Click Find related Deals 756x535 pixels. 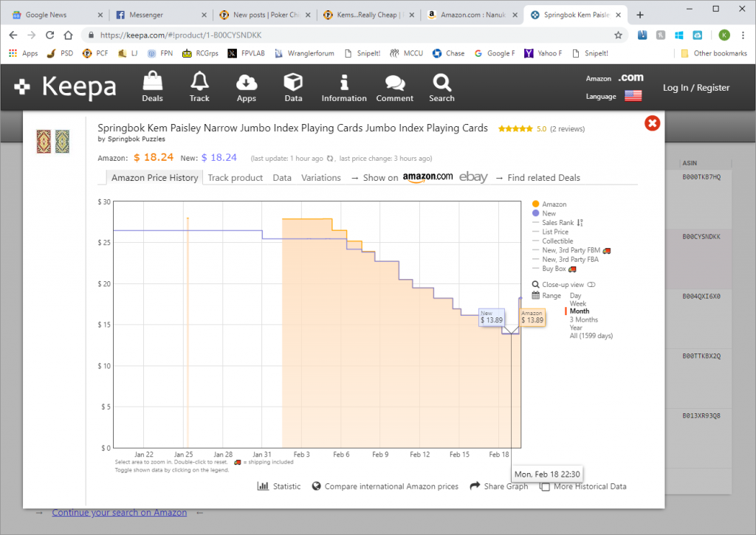point(544,178)
